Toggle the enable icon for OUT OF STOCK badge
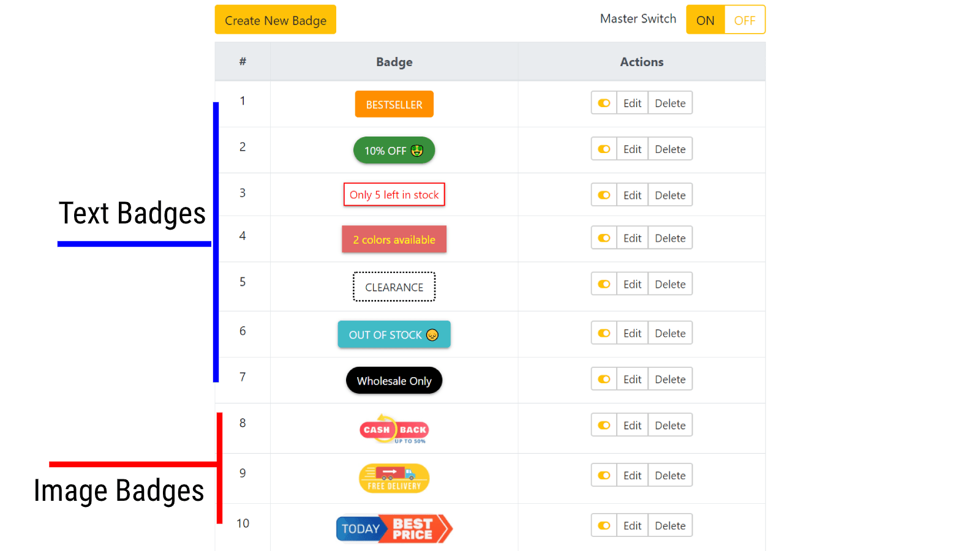The image size is (980, 551). coord(603,332)
